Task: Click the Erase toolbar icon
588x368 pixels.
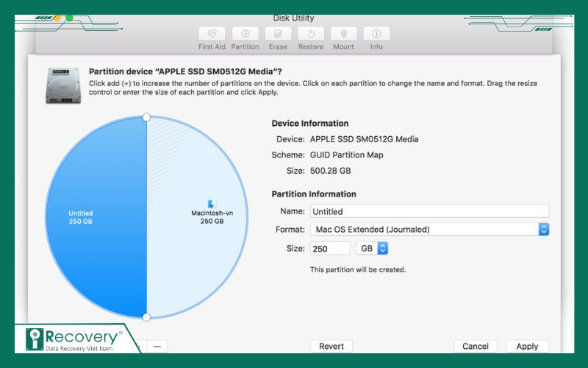Action: [278, 34]
